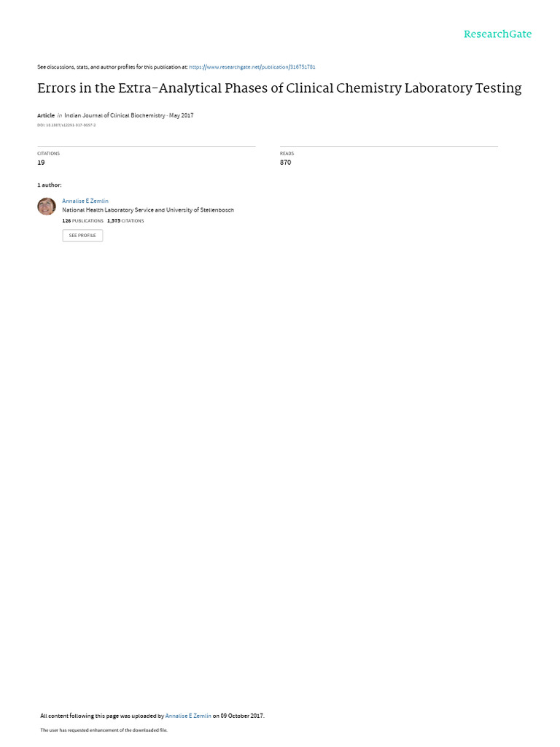Click the 1 author heading

tap(50, 185)
